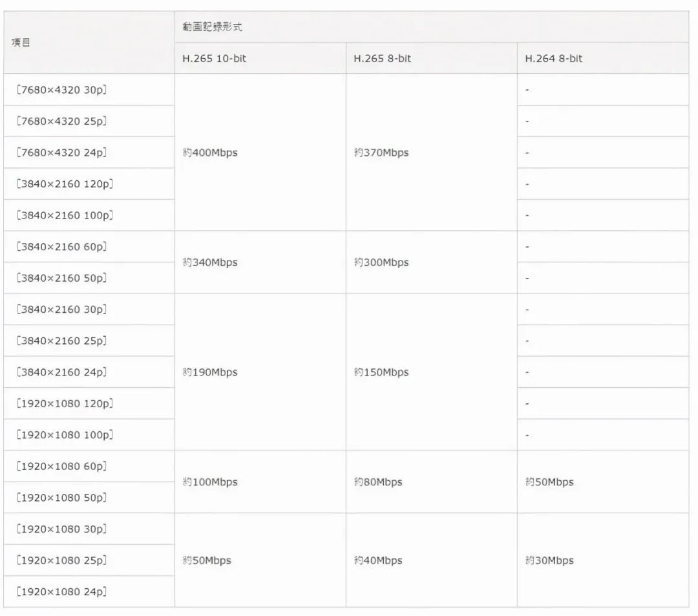Select the 約150Mbps bitrate cell

(x=381, y=372)
